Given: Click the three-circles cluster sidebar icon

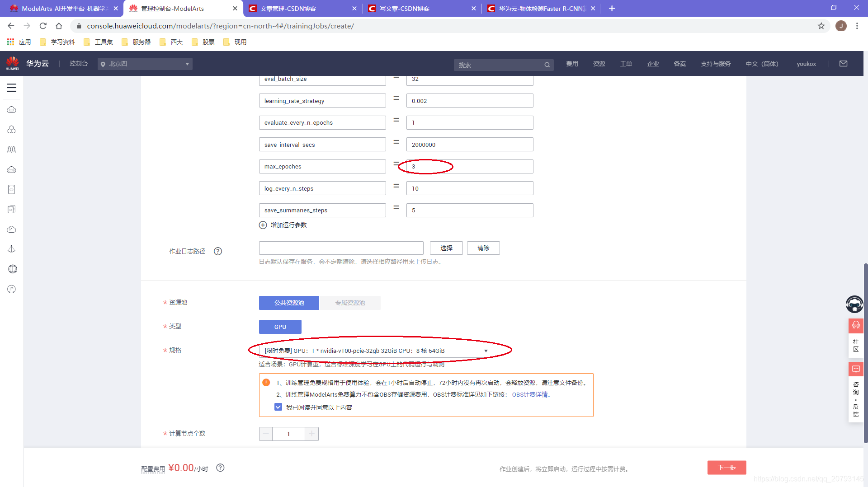Looking at the screenshot, I should 12,130.
